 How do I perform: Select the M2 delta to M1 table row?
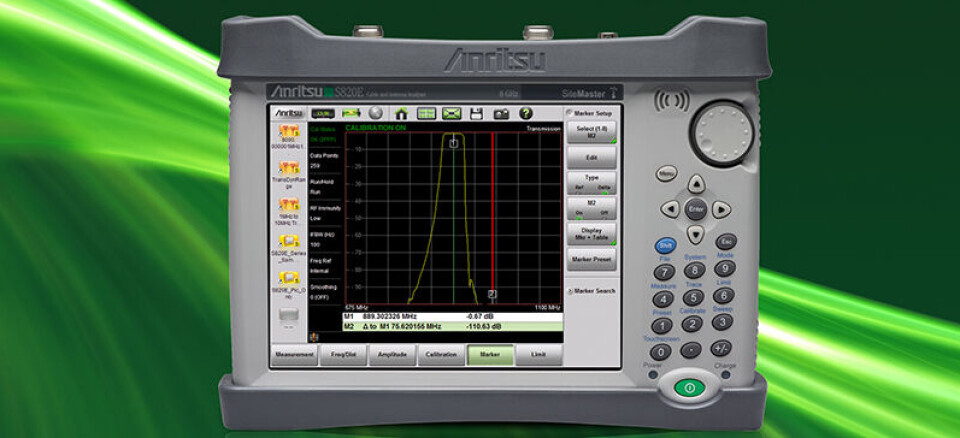tap(452, 327)
